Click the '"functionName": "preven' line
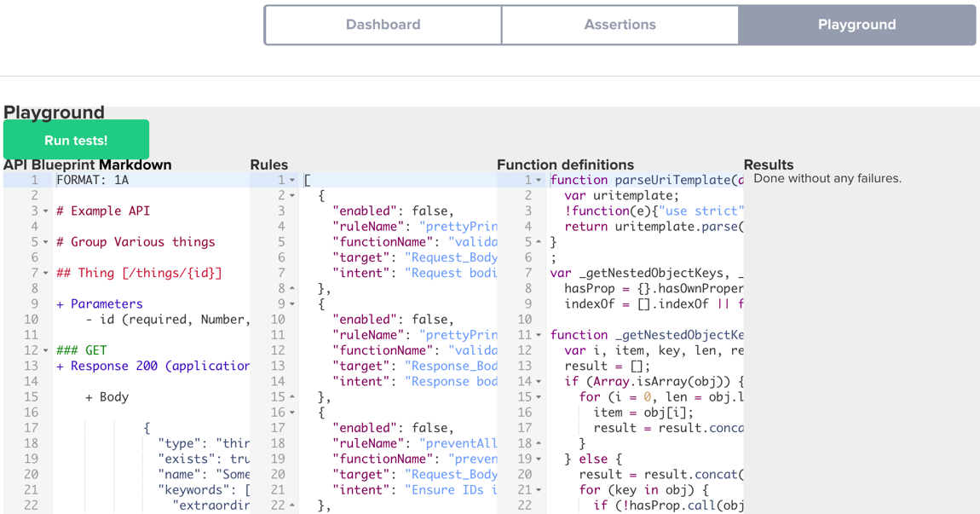This screenshot has width=980, height=514. (x=415, y=459)
